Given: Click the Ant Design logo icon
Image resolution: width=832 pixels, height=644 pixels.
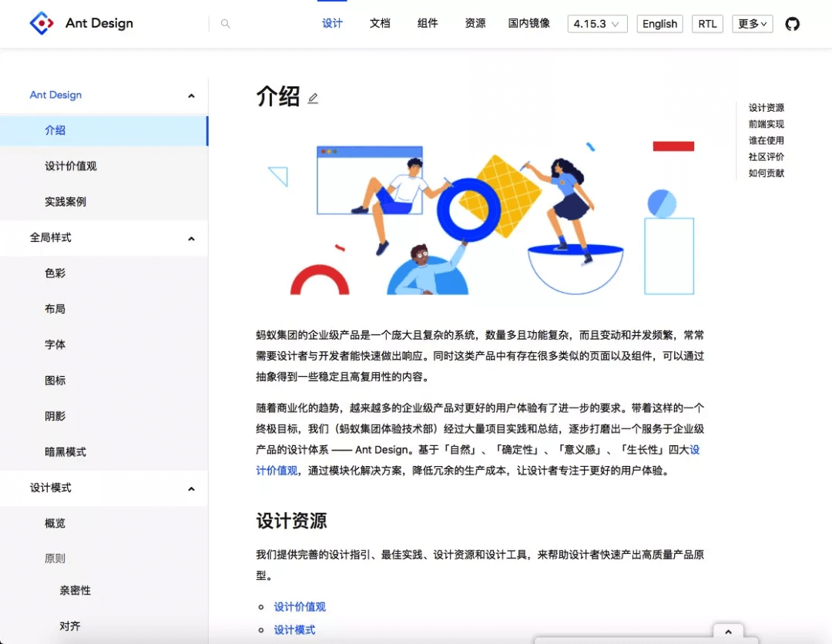Looking at the screenshot, I should tap(42, 23).
